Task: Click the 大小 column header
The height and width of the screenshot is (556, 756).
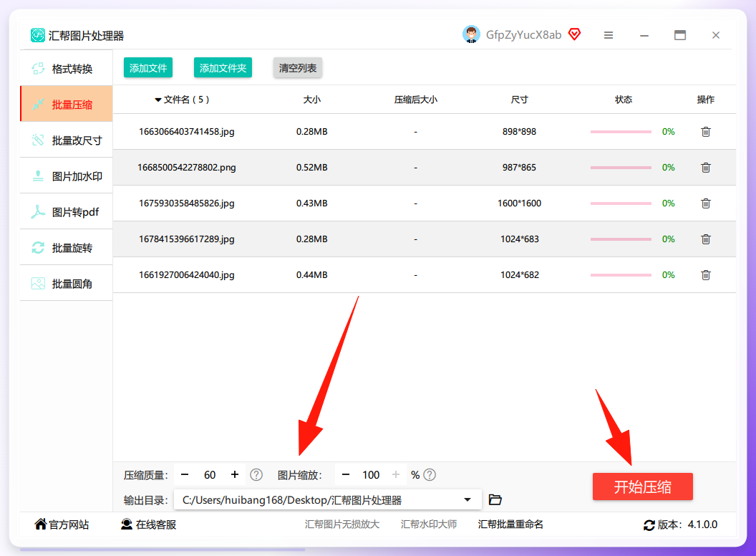Action: (x=312, y=100)
